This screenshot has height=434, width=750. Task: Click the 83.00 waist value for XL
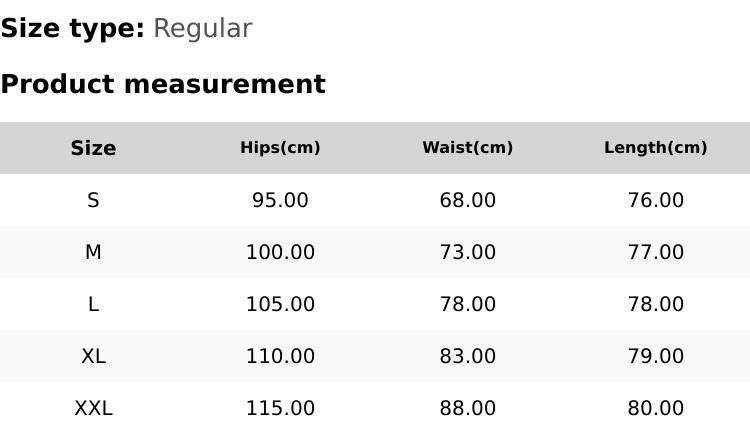tap(467, 356)
